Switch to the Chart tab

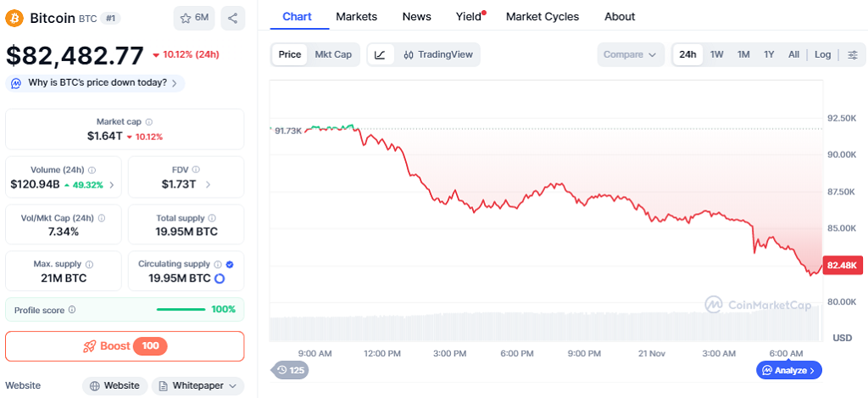[x=298, y=17]
